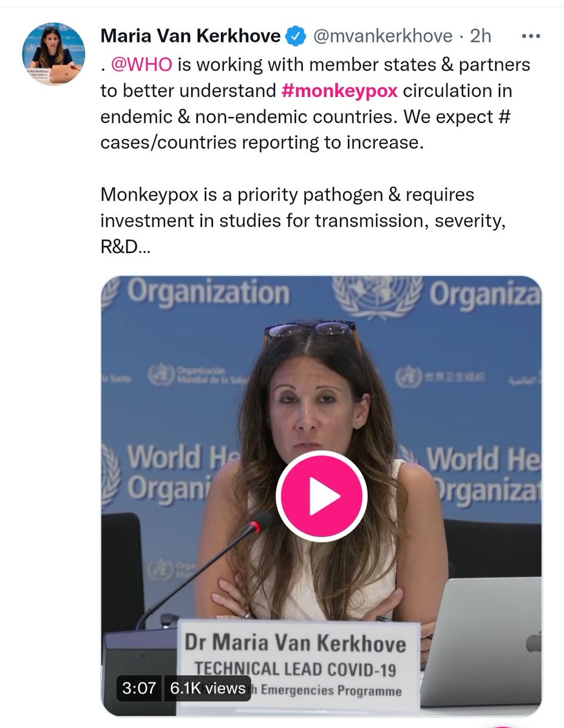Open the tweet's three-dot more menu
The image size is (564, 728).
531,36
